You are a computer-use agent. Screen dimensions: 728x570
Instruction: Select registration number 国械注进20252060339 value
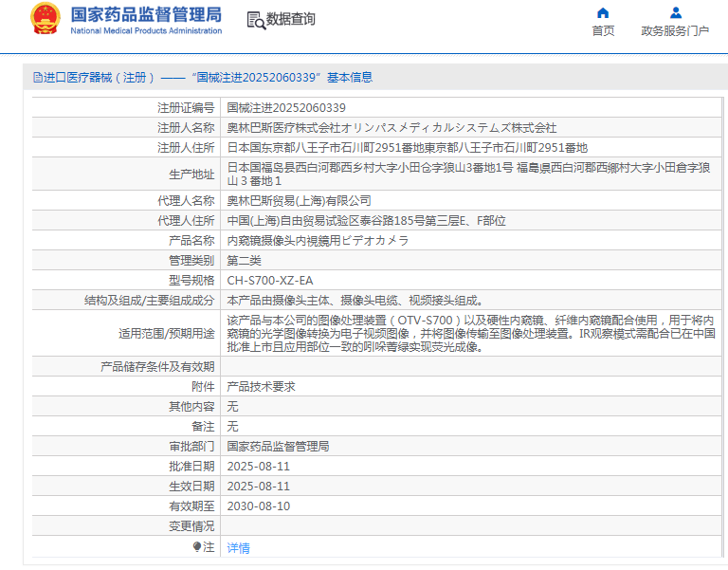286,108
